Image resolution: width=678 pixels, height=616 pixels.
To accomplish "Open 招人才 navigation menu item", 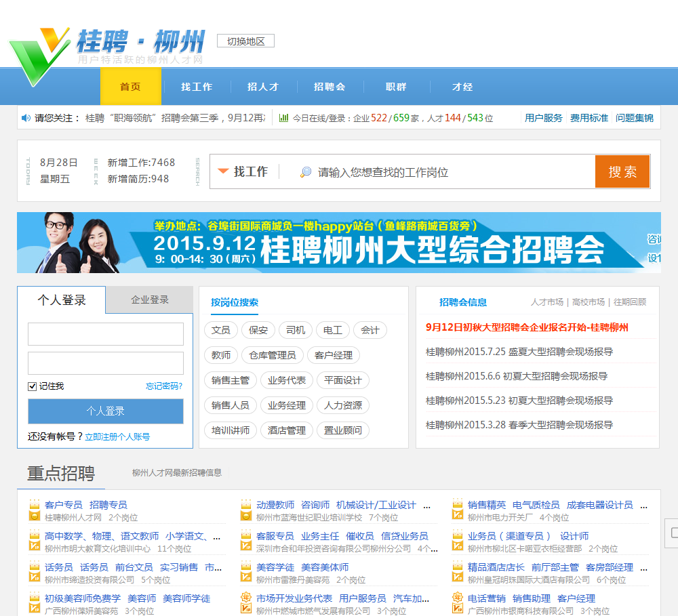I will [x=263, y=87].
